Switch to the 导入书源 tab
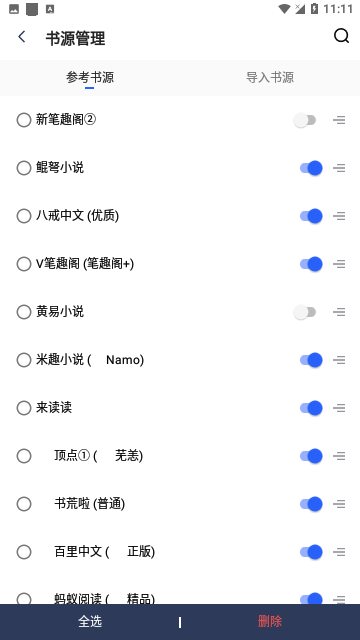The width and height of the screenshot is (360, 640). click(270, 78)
